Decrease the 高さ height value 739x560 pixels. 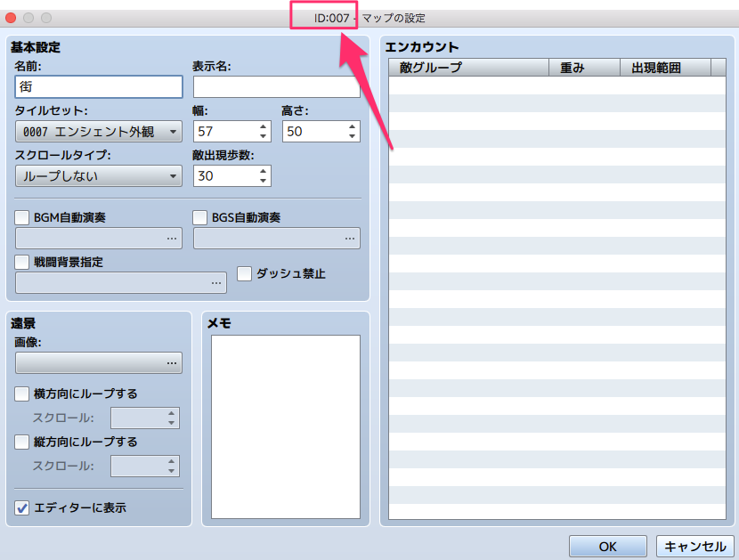point(352,136)
